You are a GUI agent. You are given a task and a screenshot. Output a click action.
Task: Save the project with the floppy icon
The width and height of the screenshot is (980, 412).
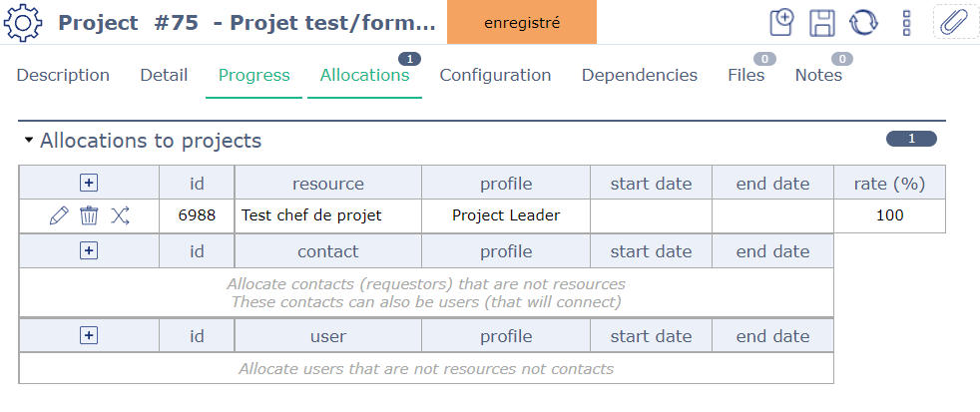(x=822, y=22)
